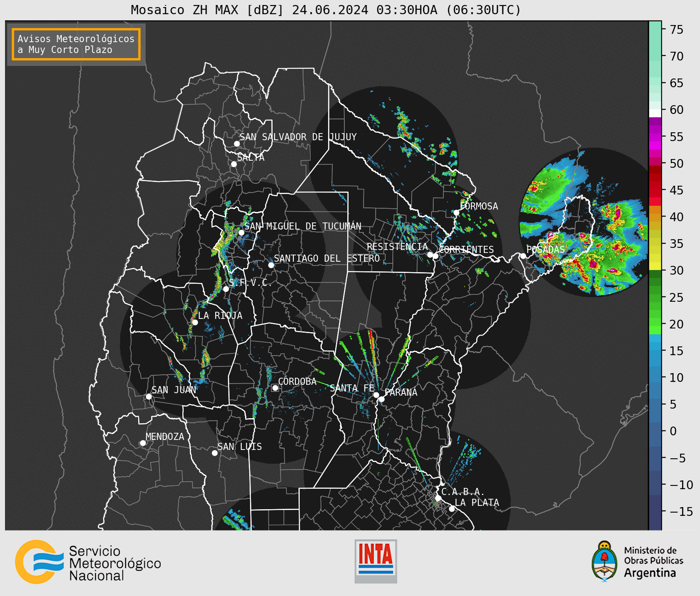Click the Corrientes city dot

pyautogui.click(x=435, y=256)
